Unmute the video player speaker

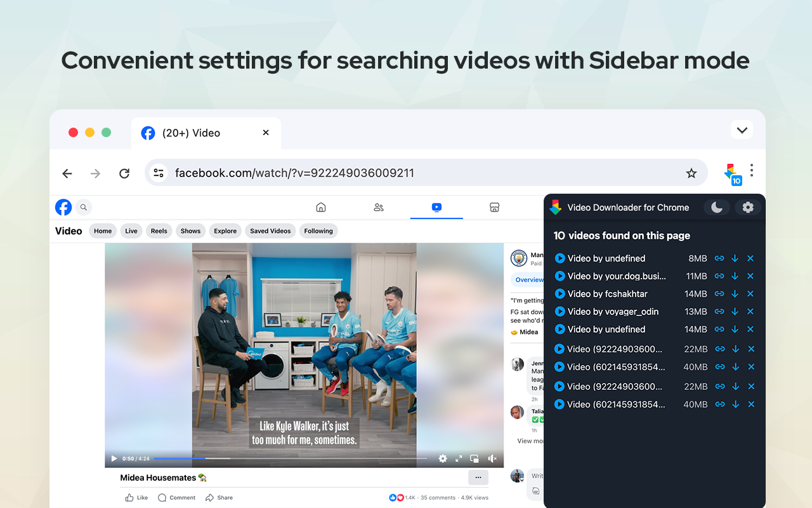point(492,458)
